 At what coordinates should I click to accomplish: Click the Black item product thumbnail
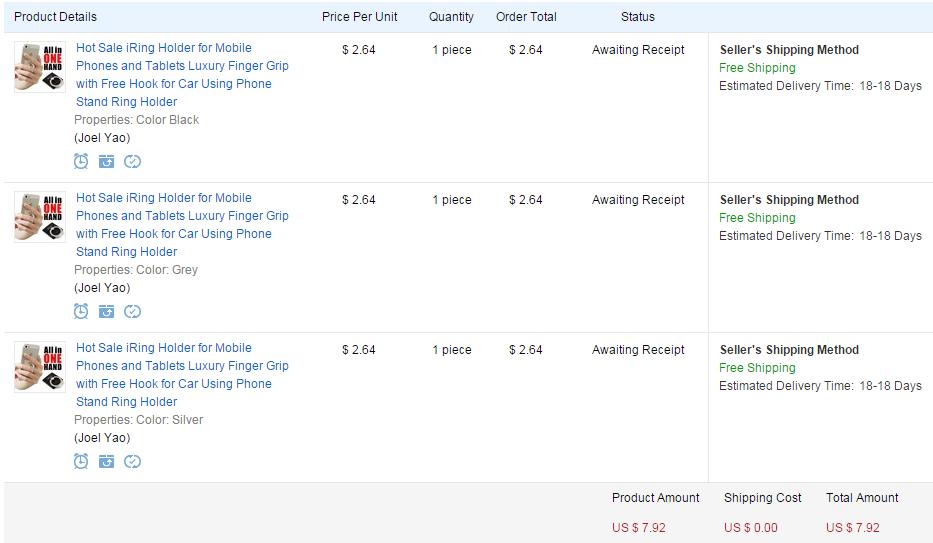(x=40, y=67)
